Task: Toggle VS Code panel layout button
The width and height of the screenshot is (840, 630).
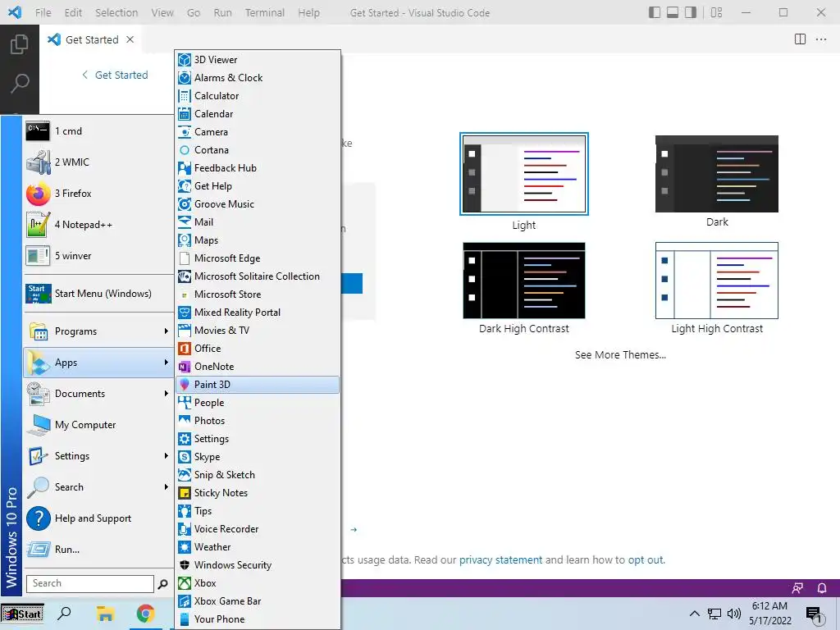Action: pyautogui.click(x=673, y=12)
